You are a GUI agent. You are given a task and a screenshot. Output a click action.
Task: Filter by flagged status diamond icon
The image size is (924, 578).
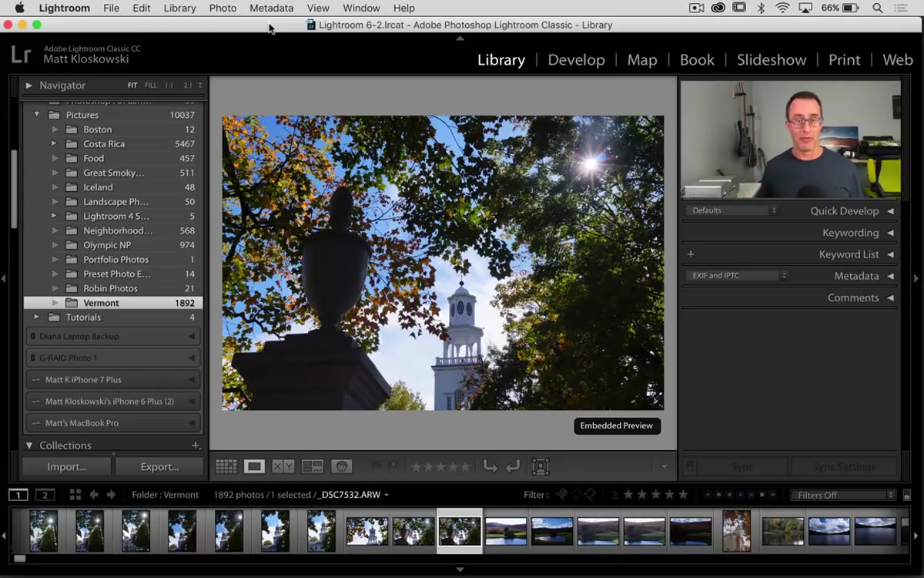tap(563, 495)
